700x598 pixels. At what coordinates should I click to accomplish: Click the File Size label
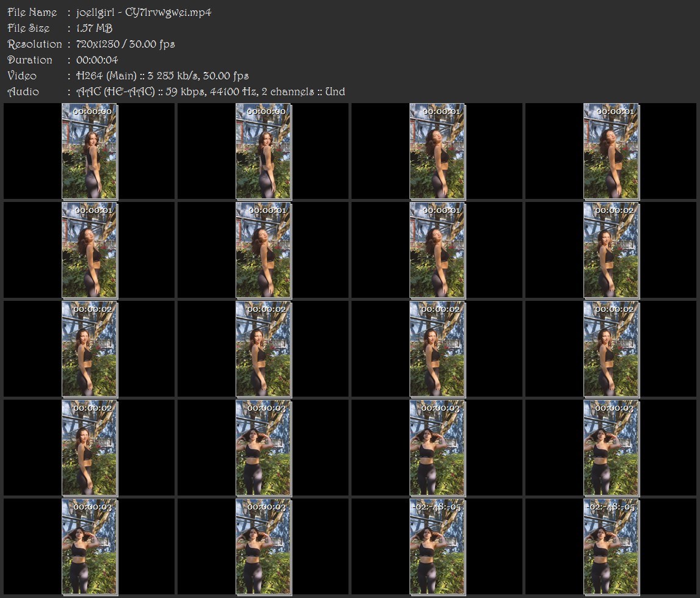(x=29, y=28)
